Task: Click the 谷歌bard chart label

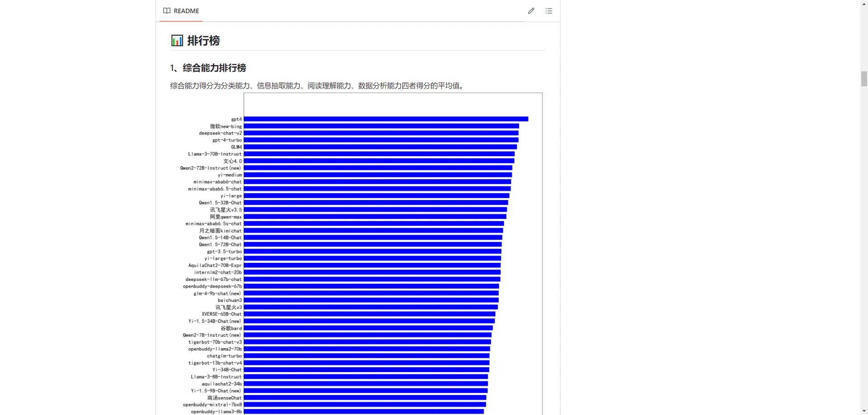Action: point(231,328)
